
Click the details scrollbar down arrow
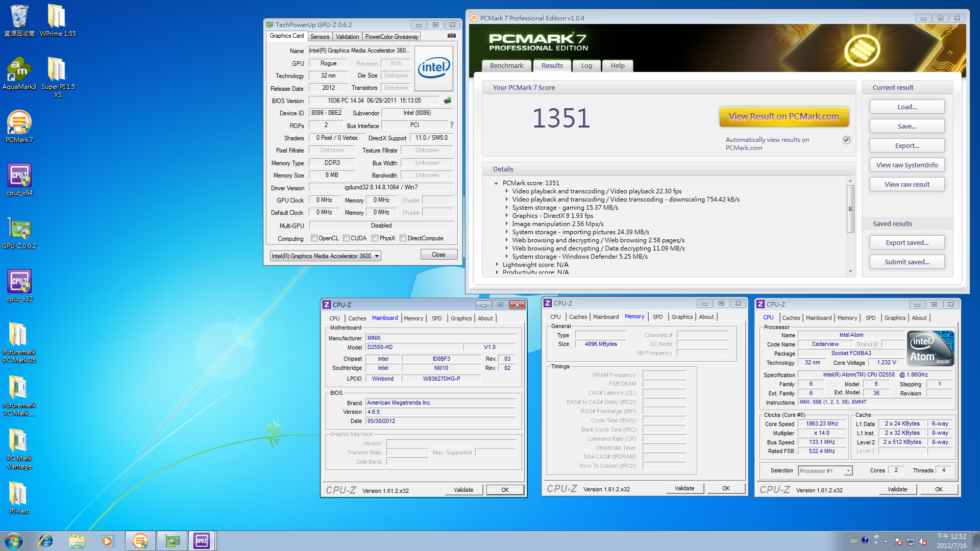point(850,272)
